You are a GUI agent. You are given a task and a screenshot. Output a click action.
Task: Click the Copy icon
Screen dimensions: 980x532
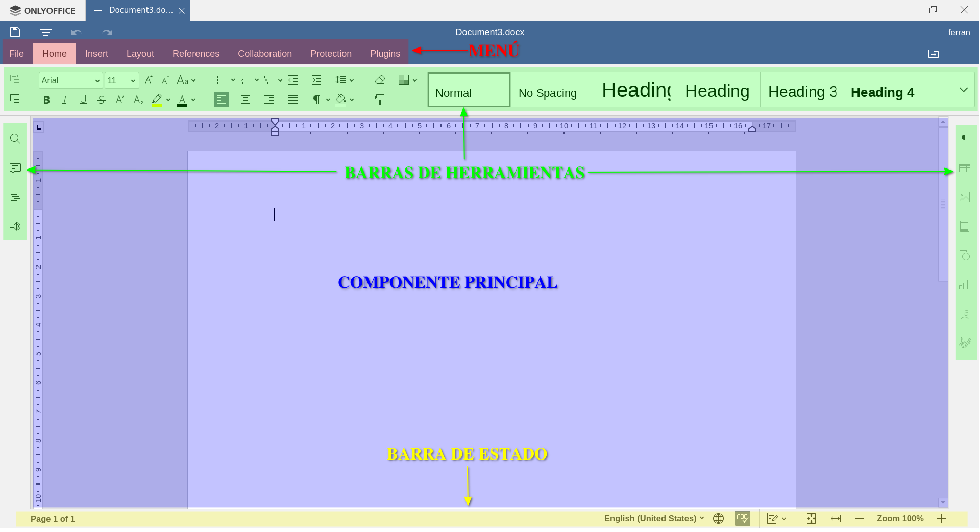(15, 80)
